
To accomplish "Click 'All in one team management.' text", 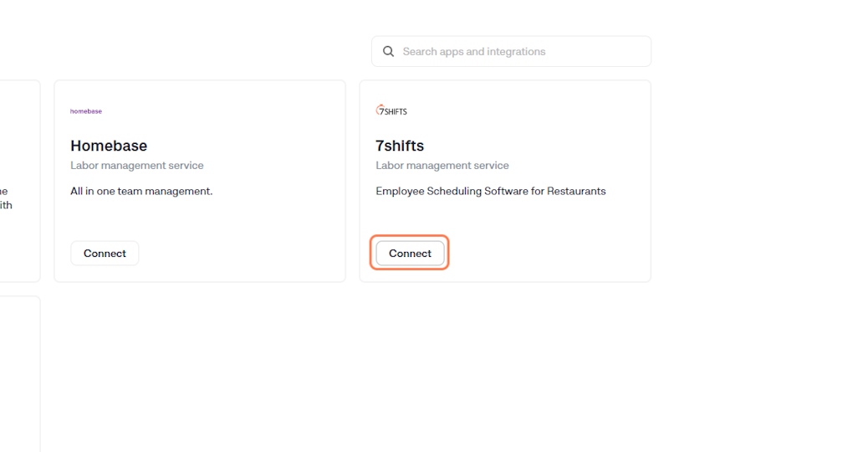I will pos(141,191).
